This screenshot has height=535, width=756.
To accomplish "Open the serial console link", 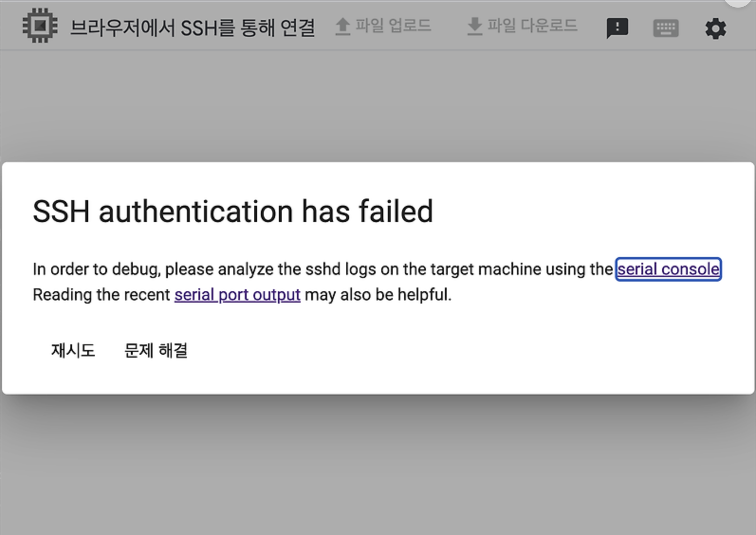I will pyautogui.click(x=668, y=269).
